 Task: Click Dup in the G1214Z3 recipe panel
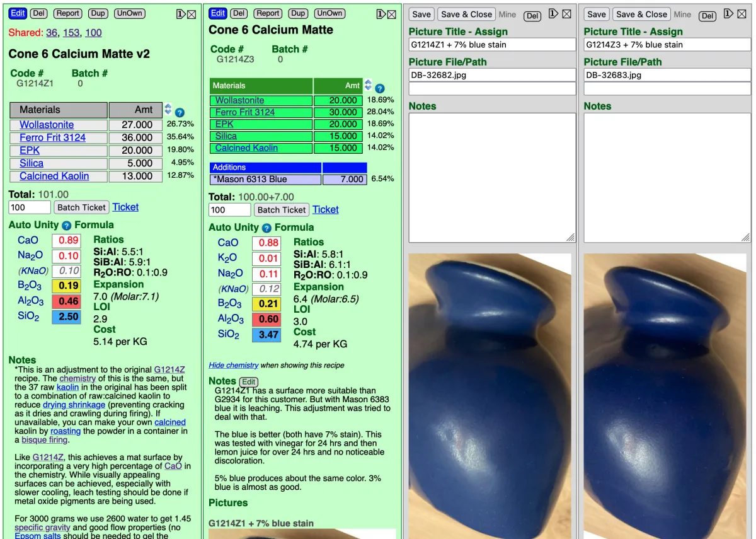298,13
